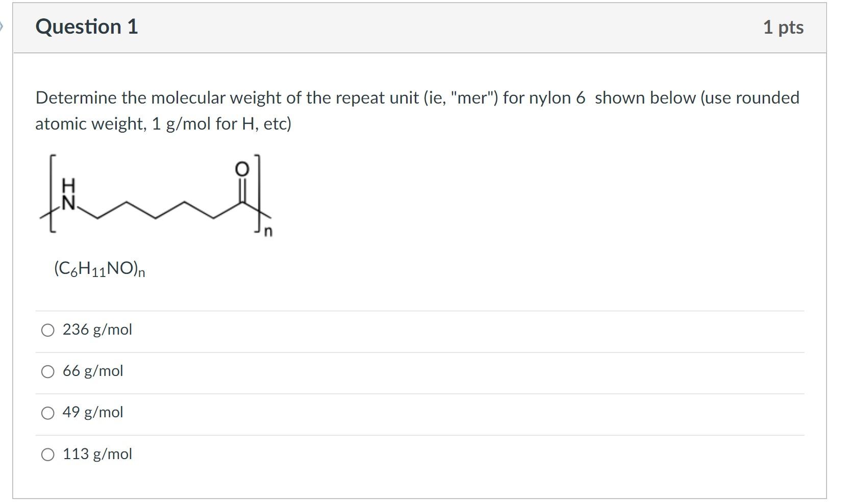Viewport: 855px width, 504px height.
Task: Click the nylon 6 structure diagram
Action: point(156,196)
